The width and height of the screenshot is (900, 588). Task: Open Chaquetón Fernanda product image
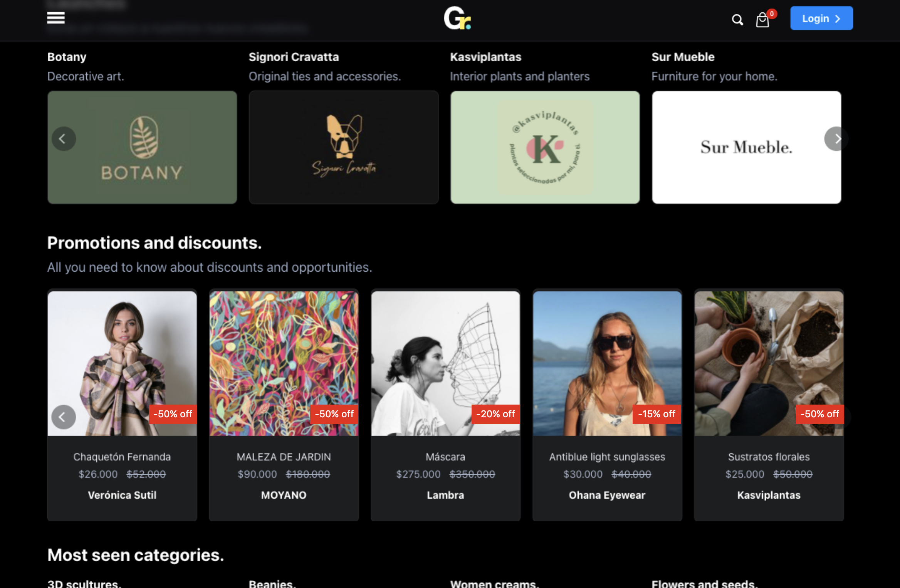point(122,363)
